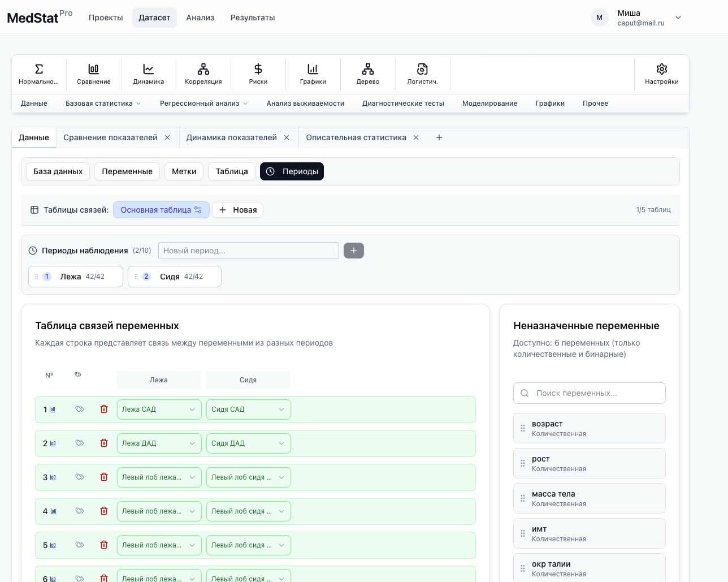728x582 pixels.
Task: Open the Лежа САД dropdown on row 1
Action: coord(159,409)
